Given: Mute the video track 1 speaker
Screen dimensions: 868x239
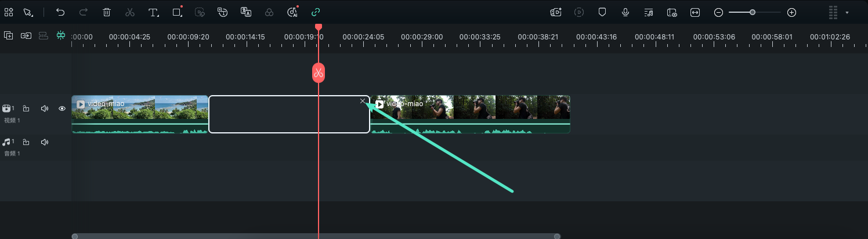Looking at the screenshot, I should [44, 108].
